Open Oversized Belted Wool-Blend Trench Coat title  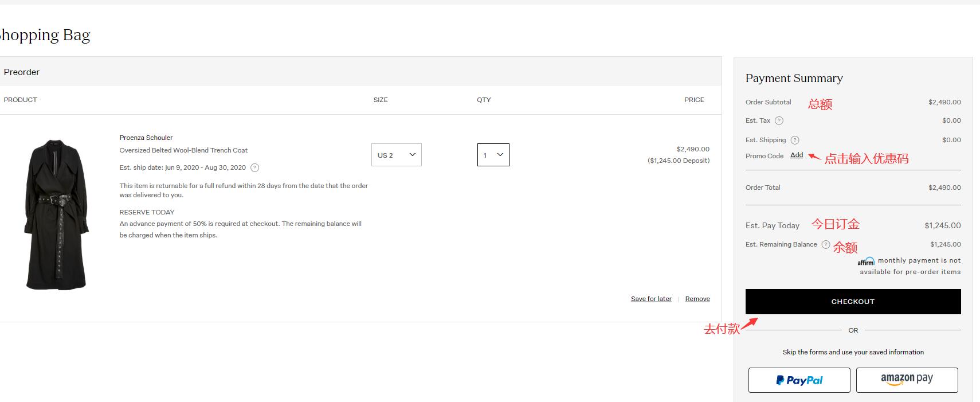(183, 150)
